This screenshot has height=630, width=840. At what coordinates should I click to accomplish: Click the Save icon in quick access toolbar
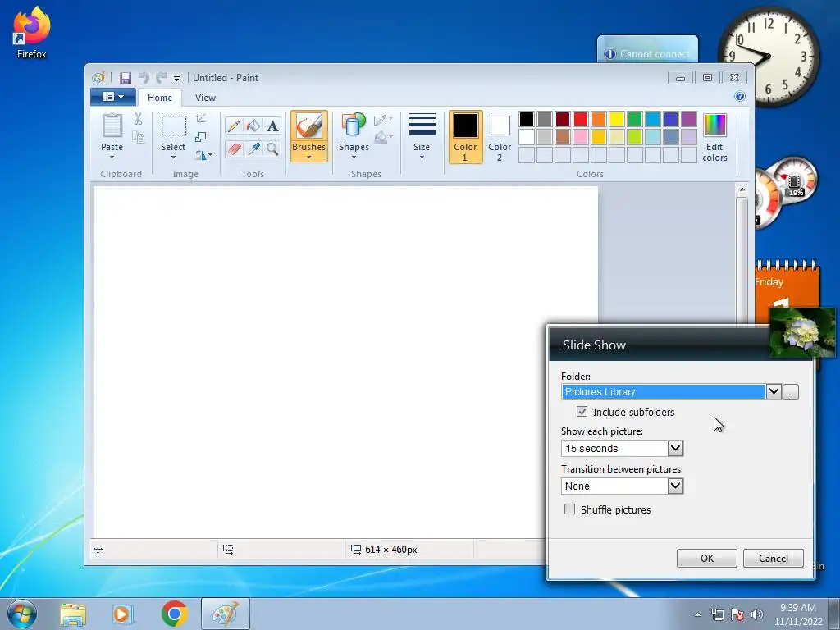click(x=126, y=78)
